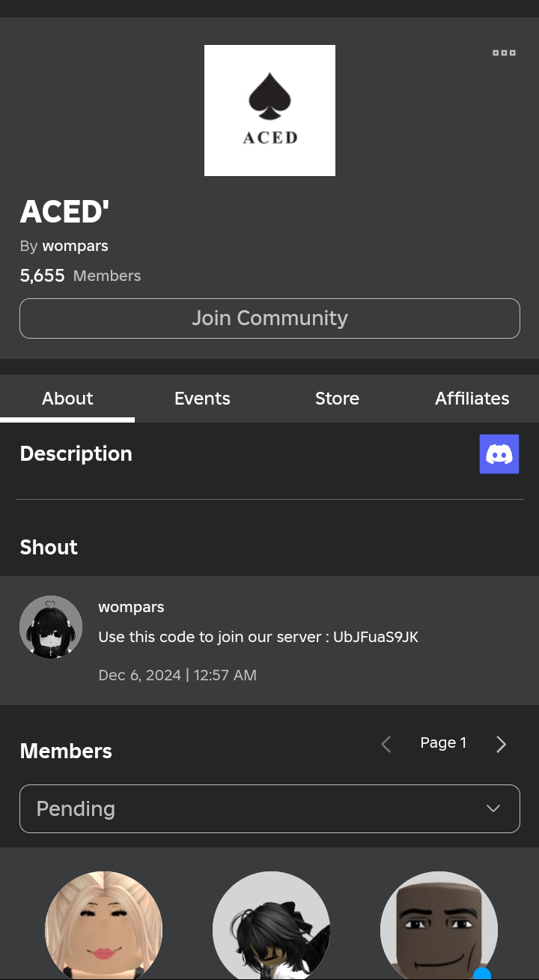Click wompars username in the shout
Viewport: 539px width, 980px height.
pos(131,607)
